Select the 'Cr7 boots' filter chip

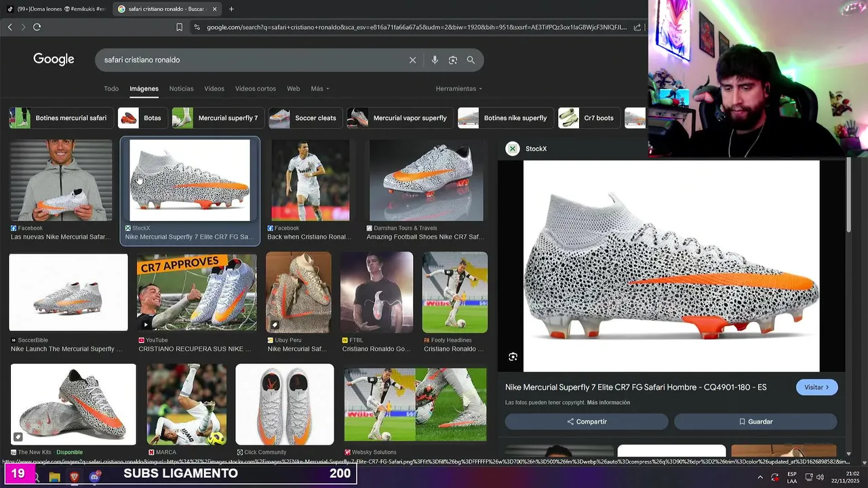click(589, 118)
